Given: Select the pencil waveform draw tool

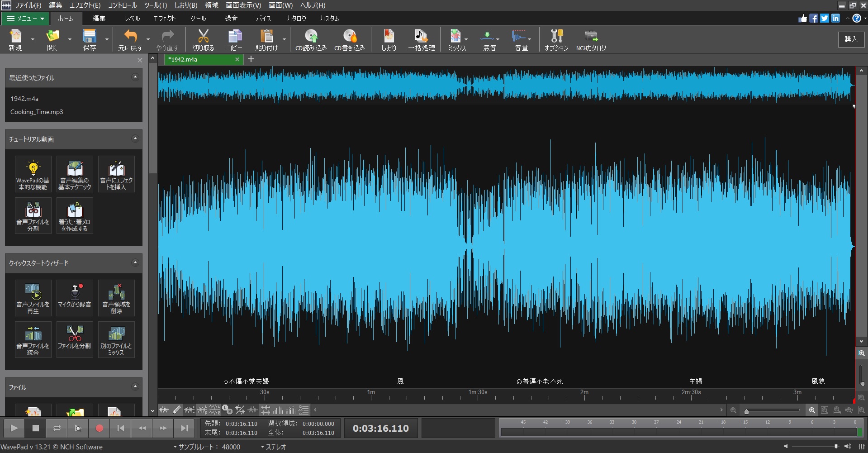Looking at the screenshot, I should pos(177,410).
